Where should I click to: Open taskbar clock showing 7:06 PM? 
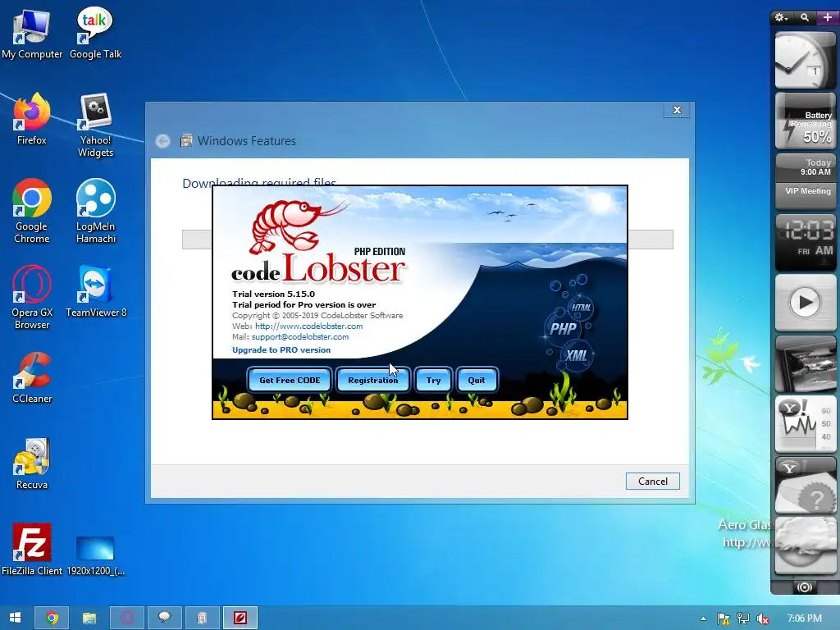tap(804, 619)
